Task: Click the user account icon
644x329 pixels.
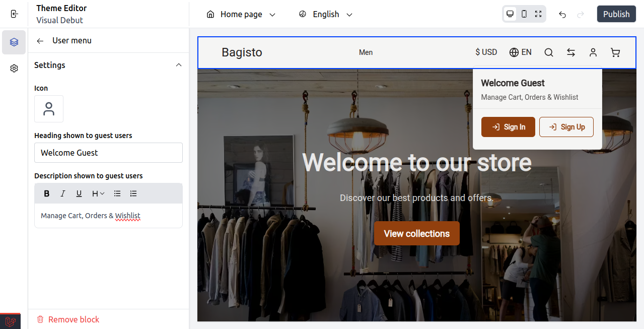Action: (593, 52)
